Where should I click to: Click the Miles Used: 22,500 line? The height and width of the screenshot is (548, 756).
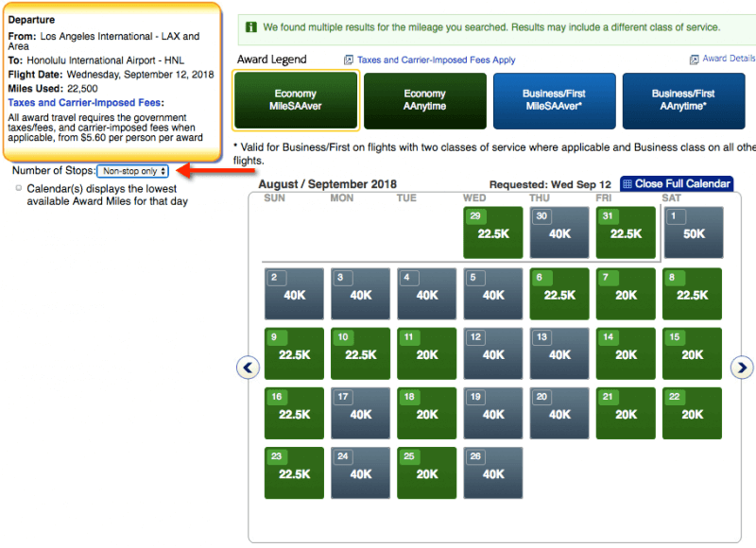click(53, 89)
